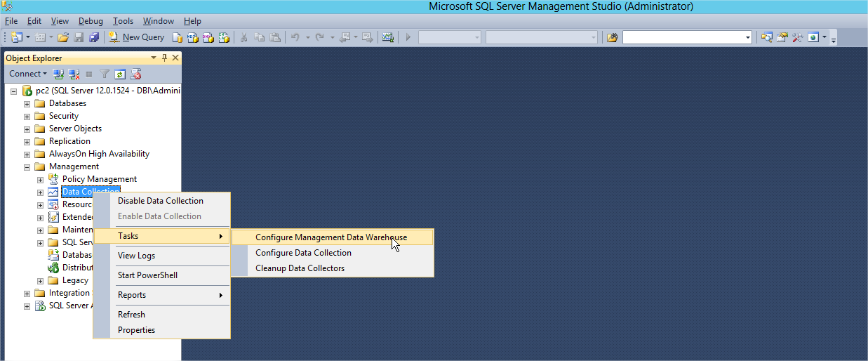Click the Properties Window toolbar icon

782,37
